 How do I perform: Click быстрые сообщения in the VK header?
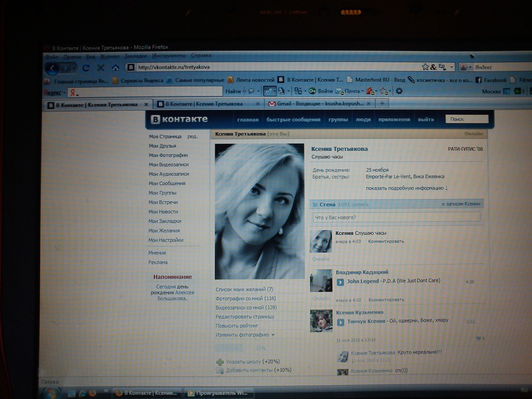coord(293,120)
